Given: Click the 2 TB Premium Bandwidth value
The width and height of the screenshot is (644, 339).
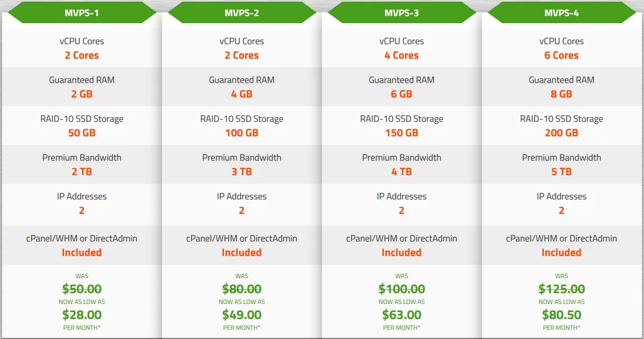Looking at the screenshot, I should coord(82,172).
